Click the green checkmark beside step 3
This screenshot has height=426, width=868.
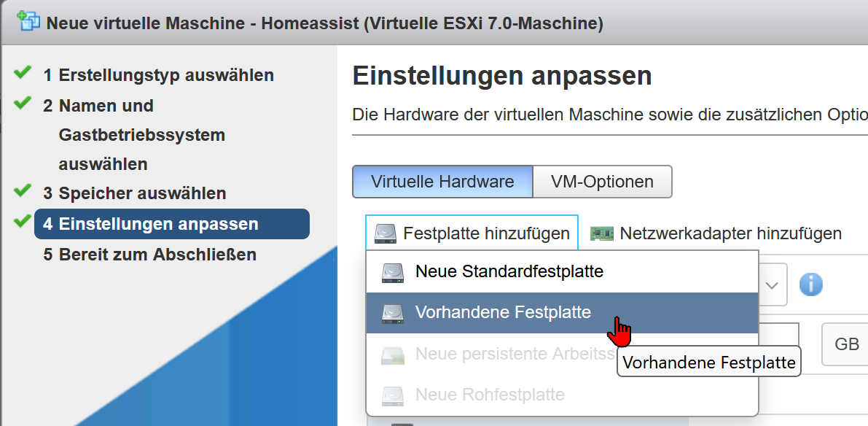coord(23,191)
